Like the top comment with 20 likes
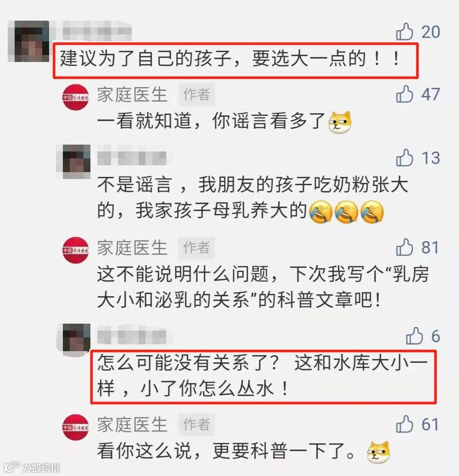Viewport: 459px width, 476px height. click(405, 31)
